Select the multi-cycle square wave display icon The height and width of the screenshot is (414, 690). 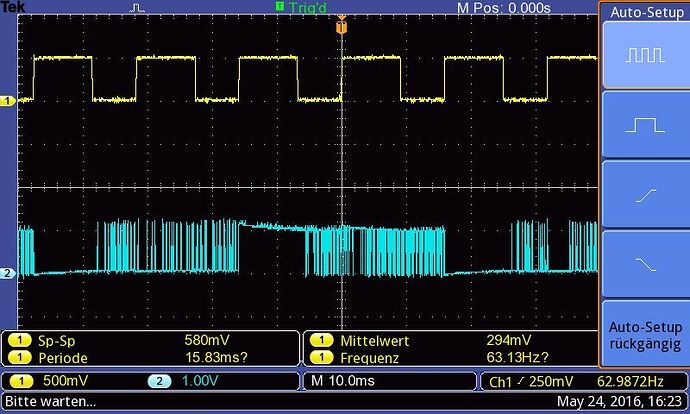tap(643, 55)
